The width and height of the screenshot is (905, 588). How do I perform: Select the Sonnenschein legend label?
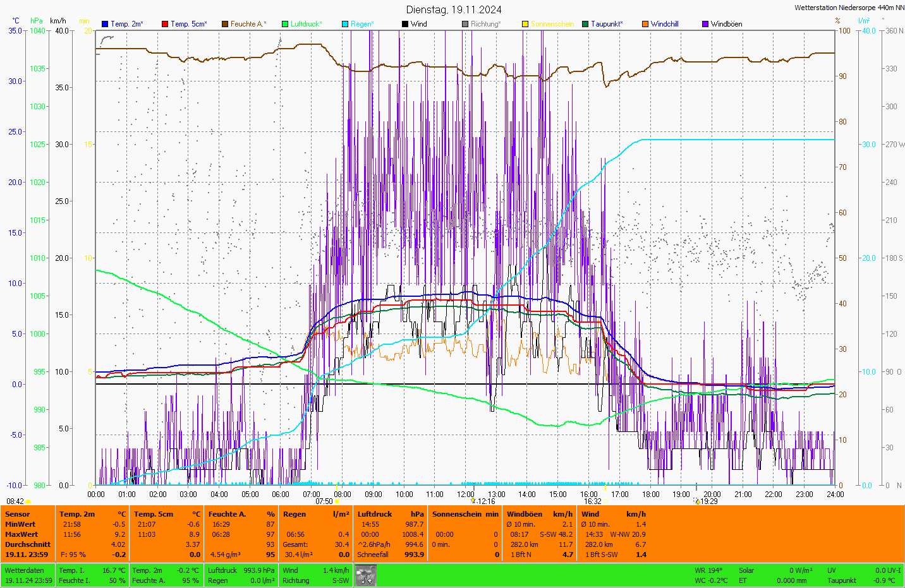pyautogui.click(x=552, y=24)
